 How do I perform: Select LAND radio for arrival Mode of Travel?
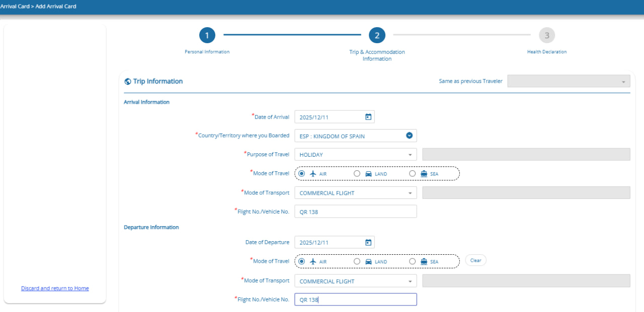[357, 173]
